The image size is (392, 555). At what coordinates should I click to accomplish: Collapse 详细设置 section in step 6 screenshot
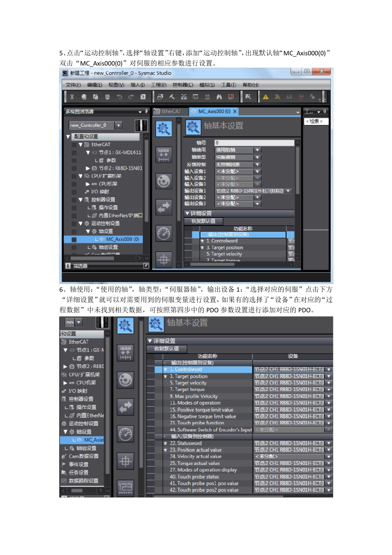pos(150,341)
